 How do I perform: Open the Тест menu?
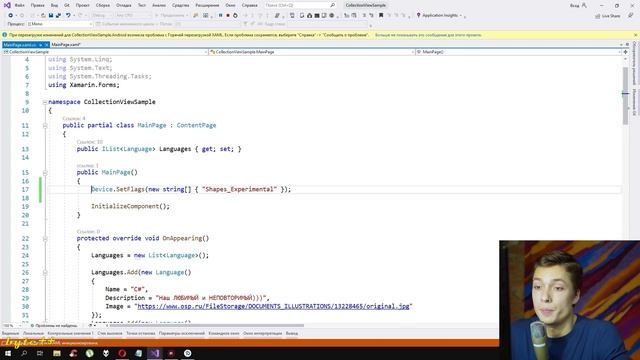142,5
